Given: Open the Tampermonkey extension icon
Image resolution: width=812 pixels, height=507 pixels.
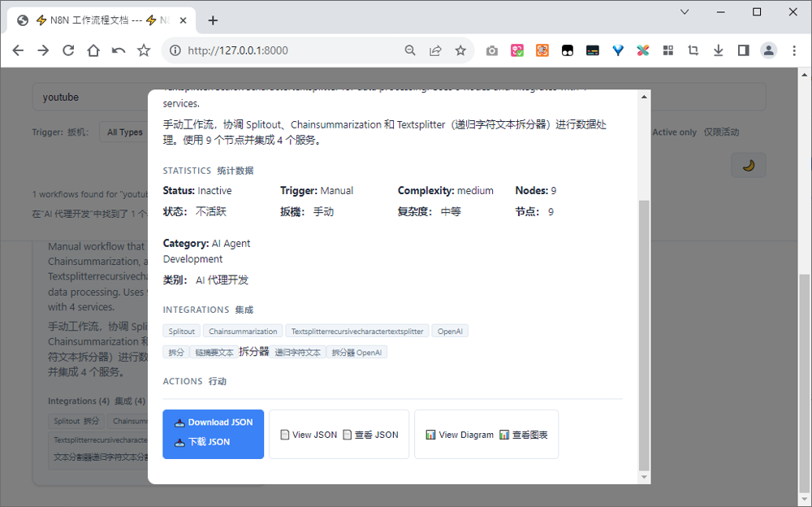Looking at the screenshot, I should coord(568,50).
